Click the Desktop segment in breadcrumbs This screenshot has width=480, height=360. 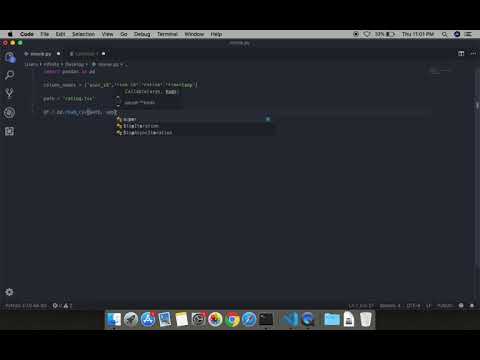pos(75,64)
